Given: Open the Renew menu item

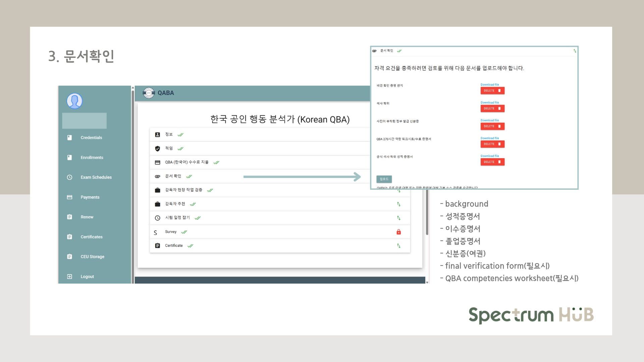Looking at the screenshot, I should pyautogui.click(x=87, y=217).
